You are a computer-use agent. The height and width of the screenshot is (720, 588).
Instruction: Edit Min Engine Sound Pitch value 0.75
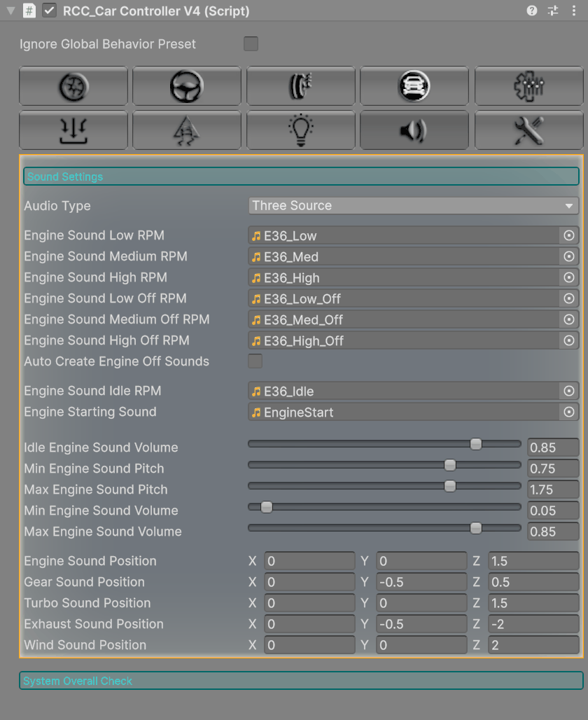(x=553, y=469)
